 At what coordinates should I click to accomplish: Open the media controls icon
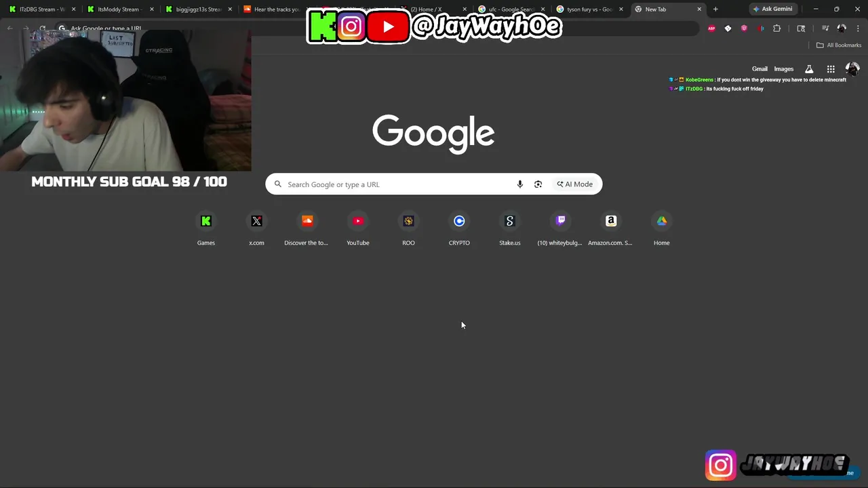pyautogui.click(x=825, y=28)
